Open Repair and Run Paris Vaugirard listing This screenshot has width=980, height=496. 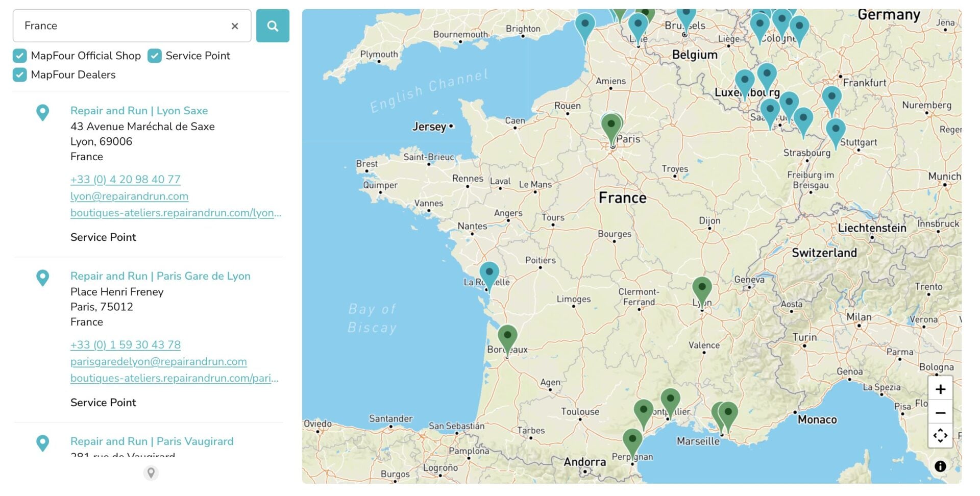click(x=152, y=441)
